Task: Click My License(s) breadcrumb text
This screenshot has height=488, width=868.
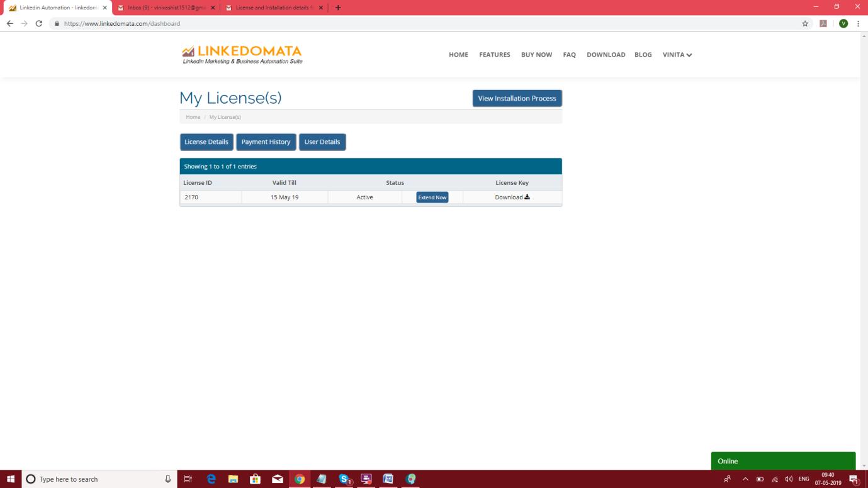Action: pyautogui.click(x=225, y=117)
